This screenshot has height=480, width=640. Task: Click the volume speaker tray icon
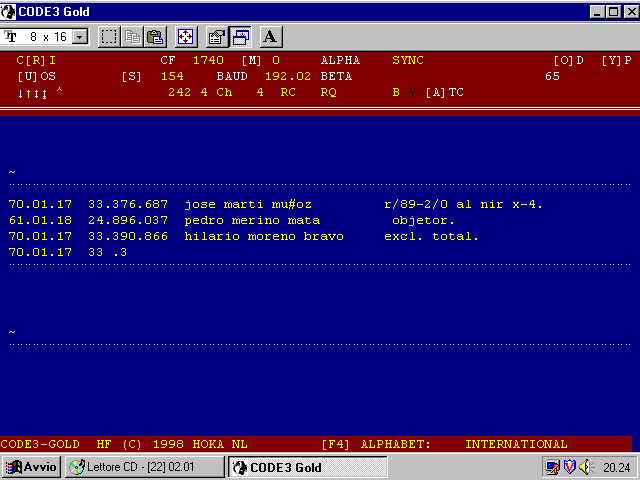coord(586,467)
